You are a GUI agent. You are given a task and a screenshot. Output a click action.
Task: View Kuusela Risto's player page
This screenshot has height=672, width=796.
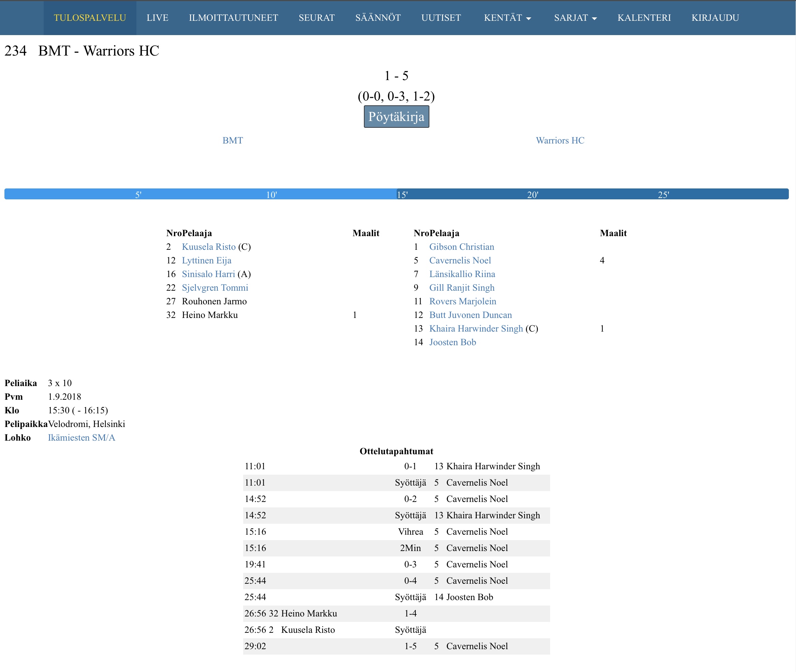[x=208, y=247]
